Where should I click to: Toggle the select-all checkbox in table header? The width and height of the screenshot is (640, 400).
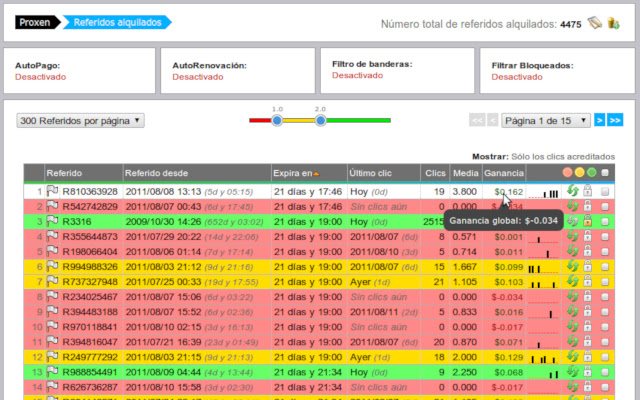pos(606,173)
